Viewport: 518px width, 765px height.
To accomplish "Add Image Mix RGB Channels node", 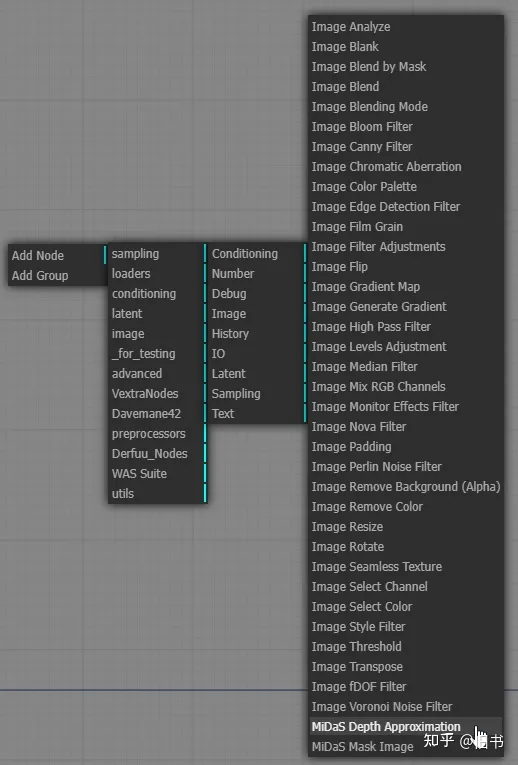I will pos(406,387).
